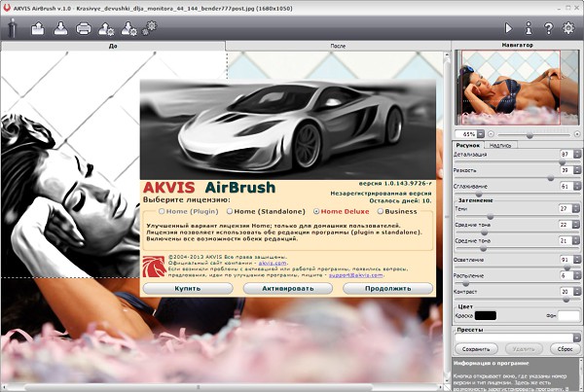Adjust Резкость value stepper
Viewport: 584px width, 392px height.
click(x=577, y=170)
